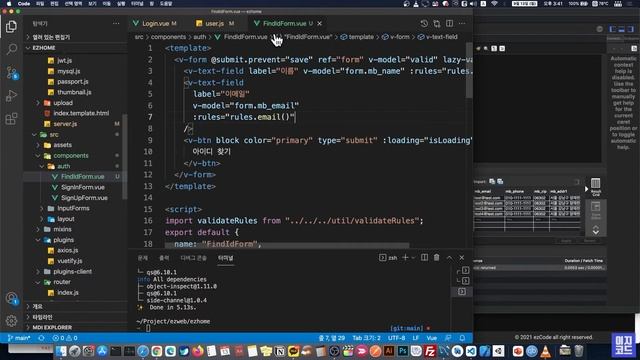The image size is (640, 360).
Task: Close the terminal panel
Action: (x=462, y=258)
